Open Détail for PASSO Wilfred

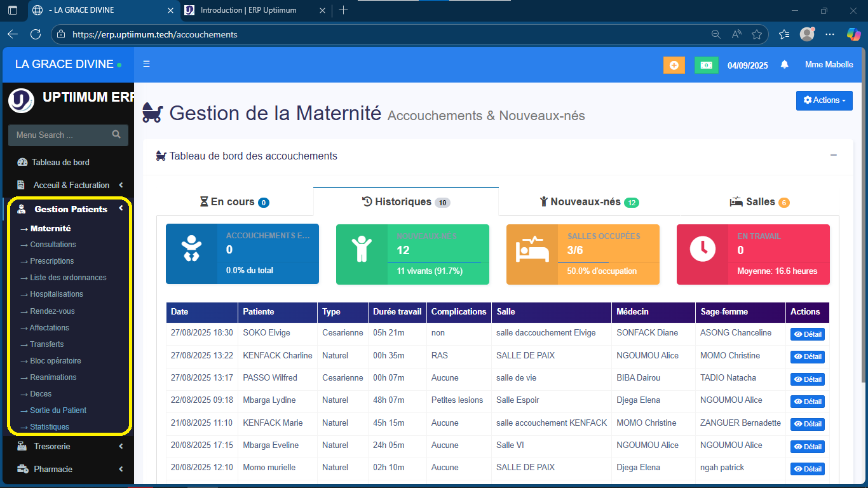pyautogui.click(x=808, y=379)
